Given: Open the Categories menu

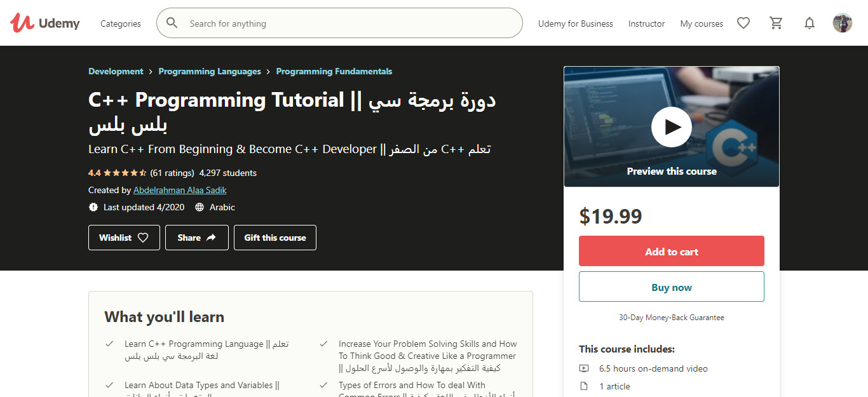Looking at the screenshot, I should tap(120, 24).
